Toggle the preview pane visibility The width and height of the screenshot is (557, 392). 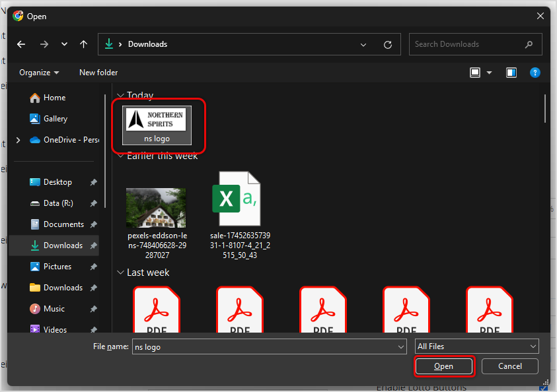pos(511,72)
